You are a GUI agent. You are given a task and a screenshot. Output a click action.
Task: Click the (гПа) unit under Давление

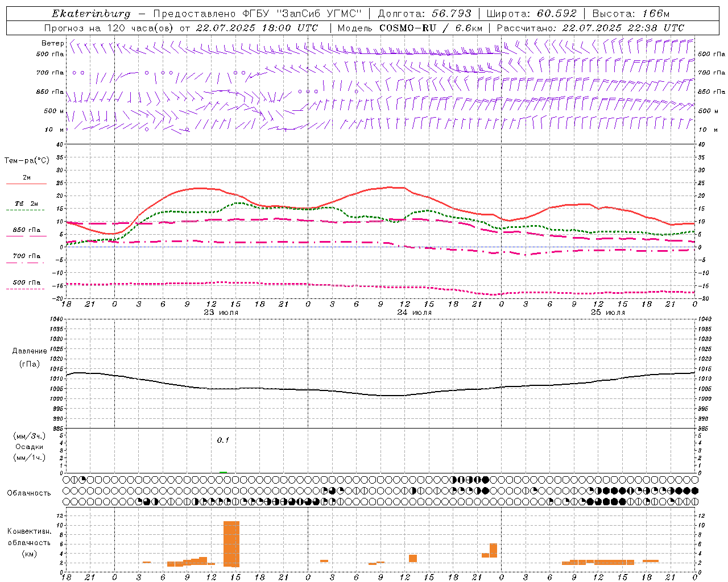pyautogui.click(x=30, y=364)
